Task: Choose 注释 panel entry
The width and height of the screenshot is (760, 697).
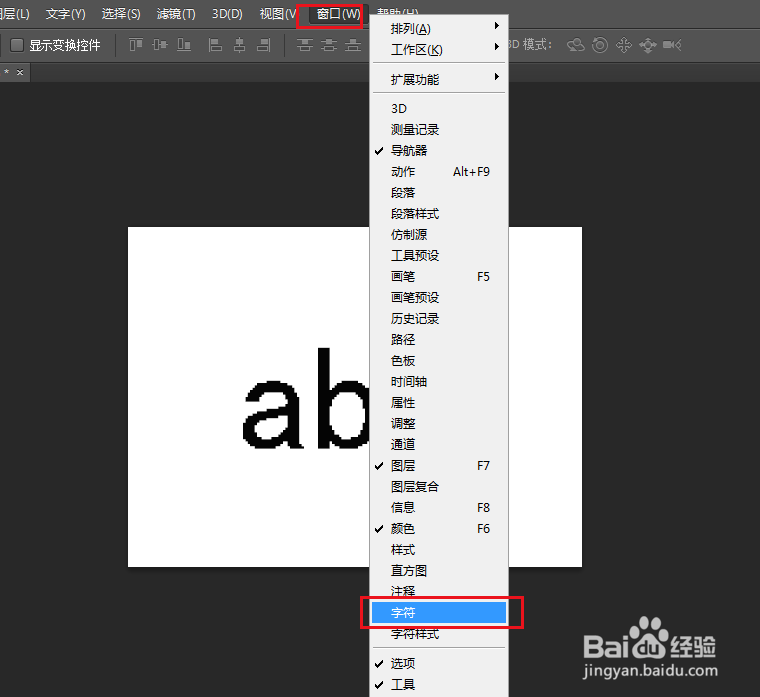Action: coord(439,591)
